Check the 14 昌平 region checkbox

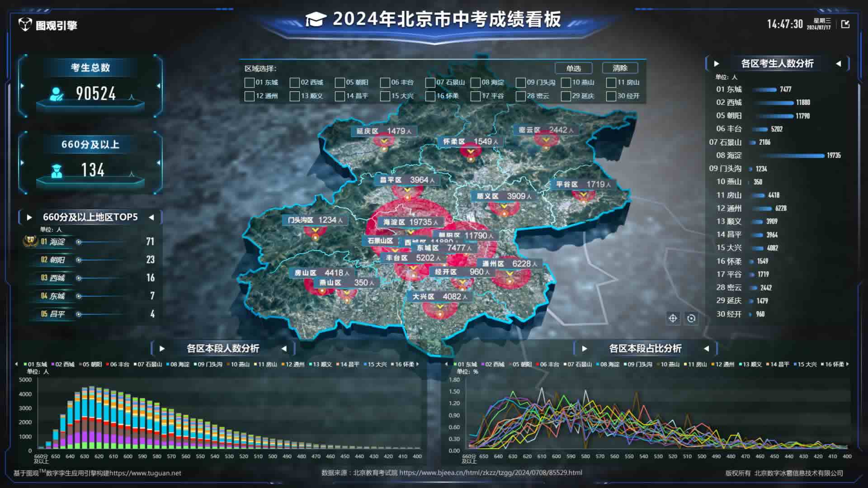pyautogui.click(x=340, y=96)
